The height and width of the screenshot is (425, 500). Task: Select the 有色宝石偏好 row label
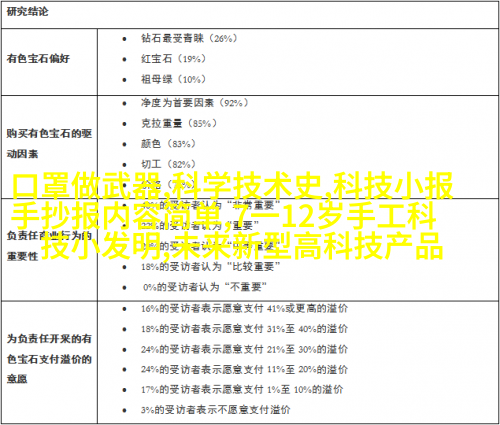38,59
